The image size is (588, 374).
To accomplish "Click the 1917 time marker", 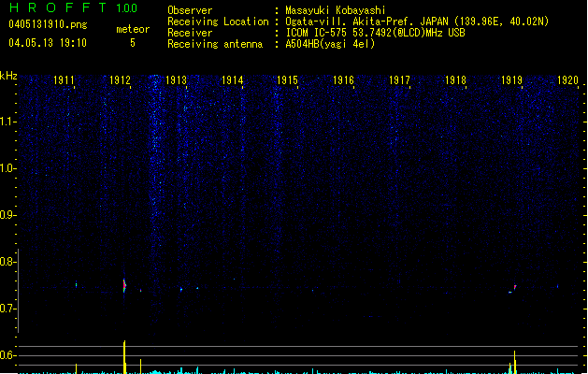I will point(399,80).
